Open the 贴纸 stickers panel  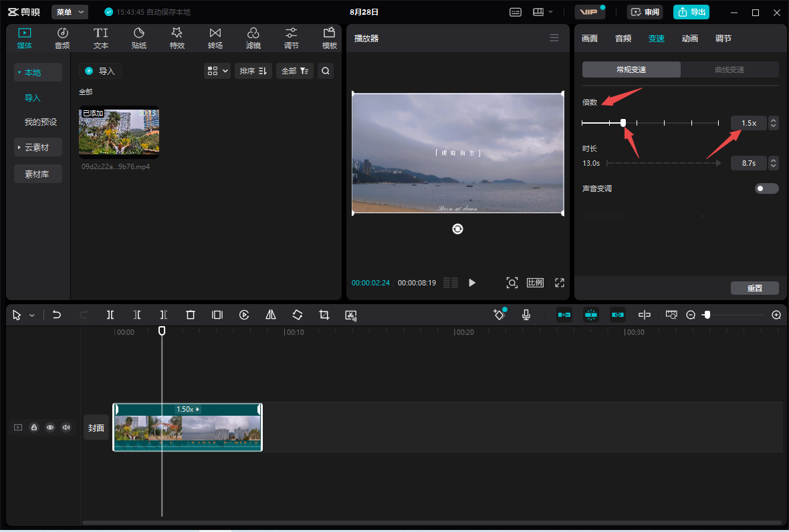tap(139, 39)
